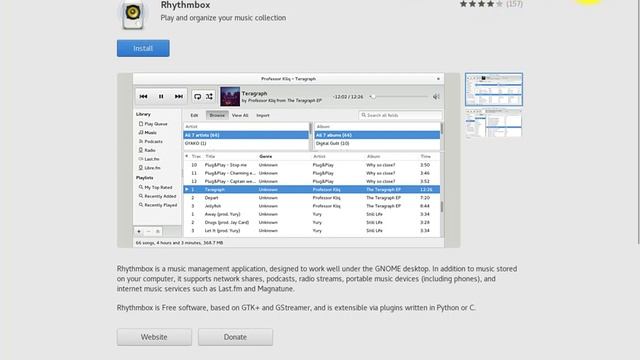Click the page's vertical scrollbar on the right
The height and width of the screenshot is (360, 640).
tap(638, 122)
